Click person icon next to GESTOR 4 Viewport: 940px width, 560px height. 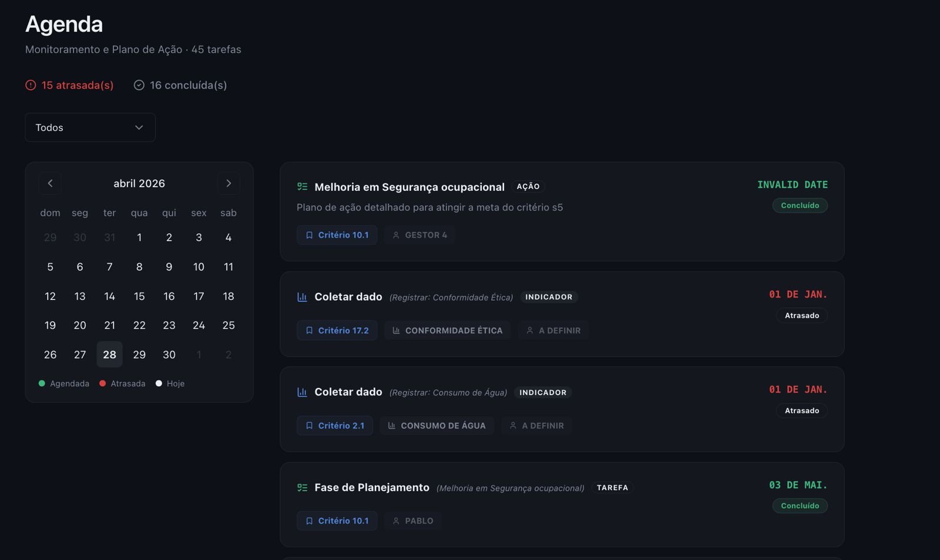396,235
